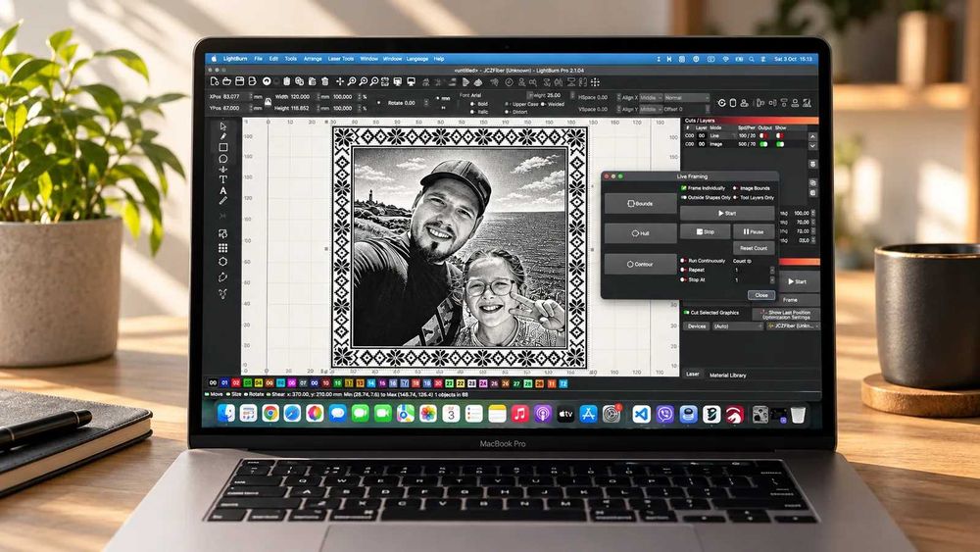Pick the Rectangle drawing tool
Image resolution: width=980 pixels, height=552 pixels.
(223, 147)
